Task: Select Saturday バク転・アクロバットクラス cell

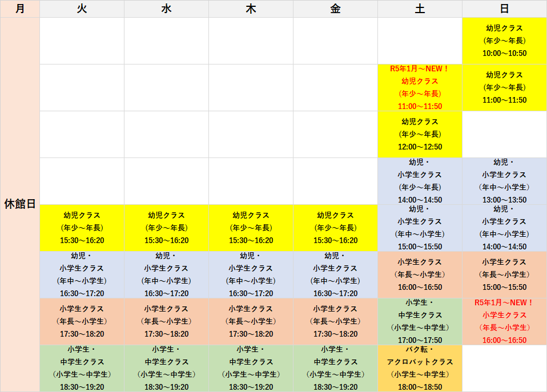Action: (420, 368)
